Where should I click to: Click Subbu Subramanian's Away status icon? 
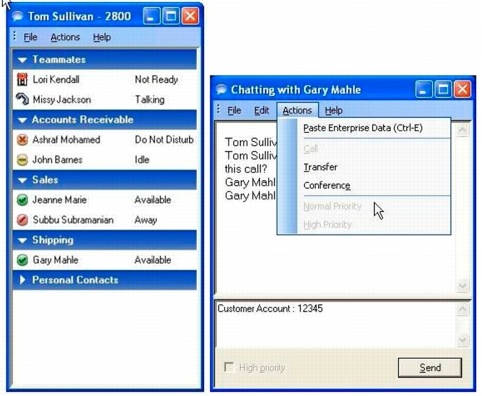(22, 220)
